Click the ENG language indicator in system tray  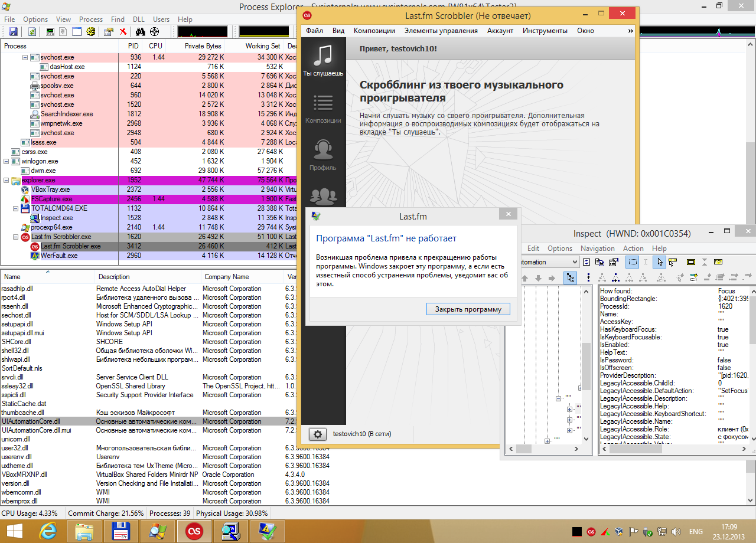point(696,531)
